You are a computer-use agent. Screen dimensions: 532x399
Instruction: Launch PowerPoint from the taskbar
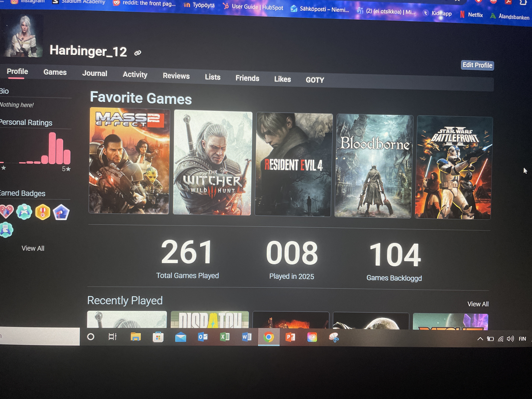pyautogui.click(x=290, y=337)
